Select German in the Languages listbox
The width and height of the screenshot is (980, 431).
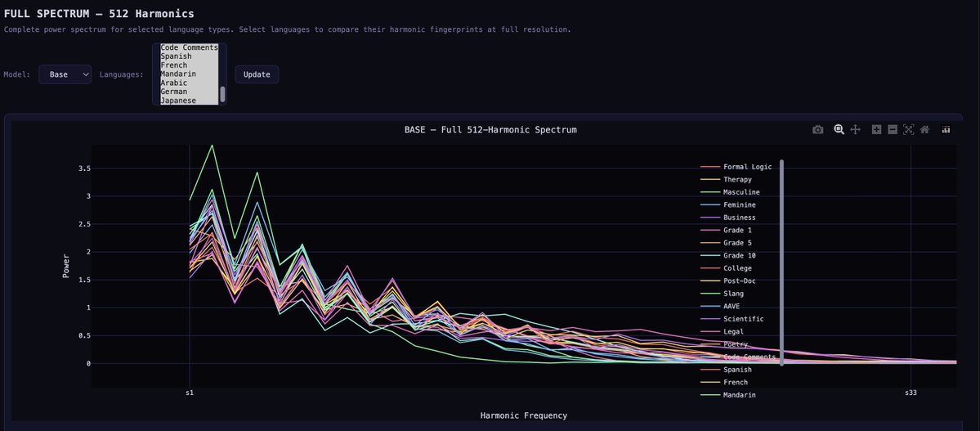click(x=189, y=92)
